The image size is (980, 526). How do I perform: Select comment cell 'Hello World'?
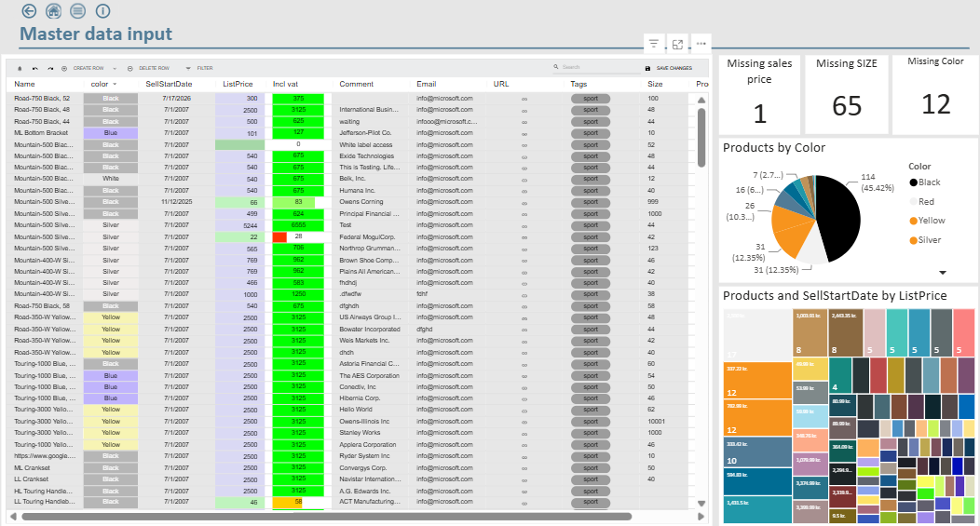tap(356, 410)
